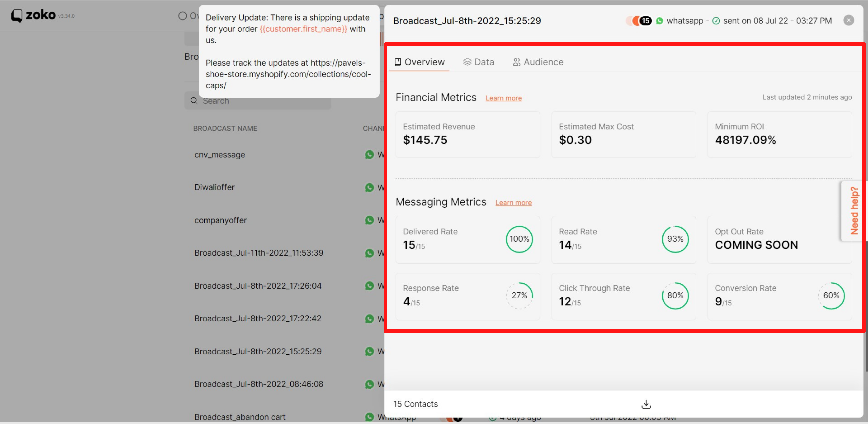This screenshot has width=868, height=424.
Task: Switch to the Data tab
Action: click(x=478, y=62)
